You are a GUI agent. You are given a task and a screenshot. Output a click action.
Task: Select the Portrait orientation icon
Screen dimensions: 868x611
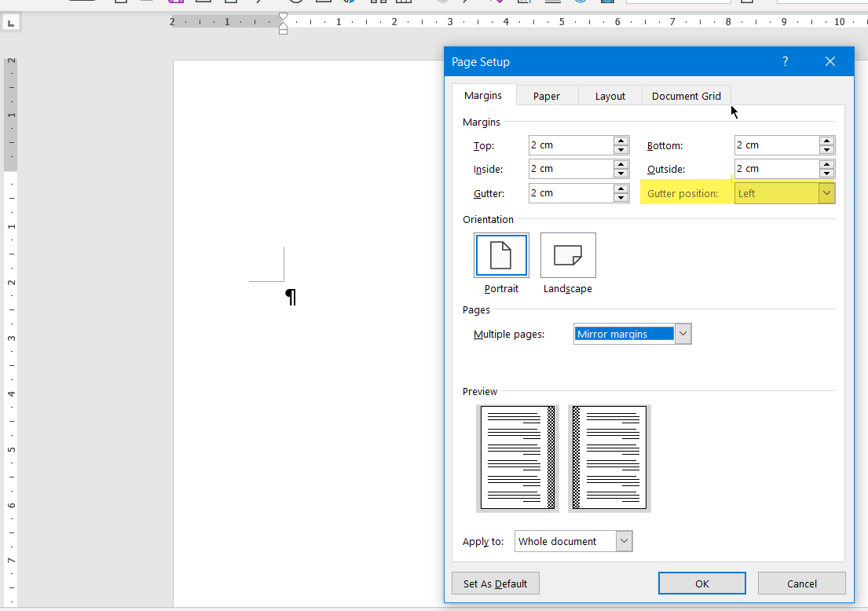point(501,255)
